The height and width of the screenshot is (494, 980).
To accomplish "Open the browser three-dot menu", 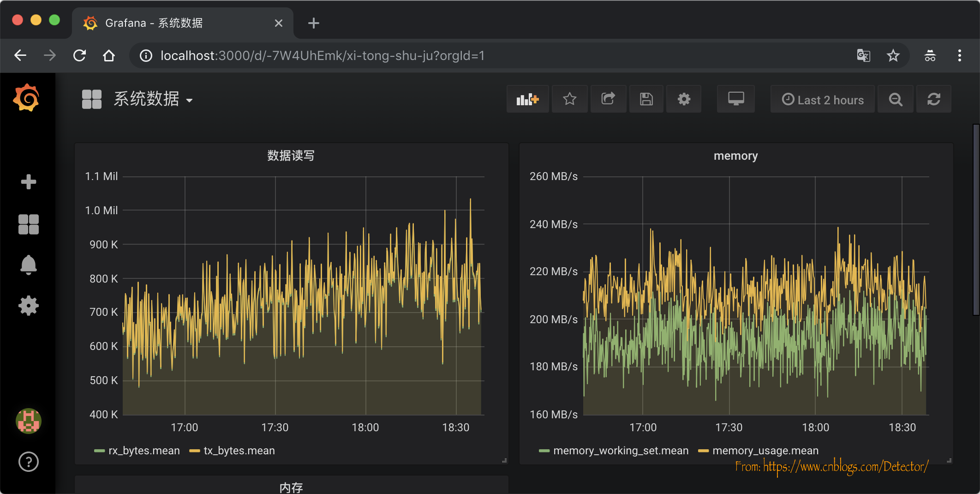I will click(960, 56).
